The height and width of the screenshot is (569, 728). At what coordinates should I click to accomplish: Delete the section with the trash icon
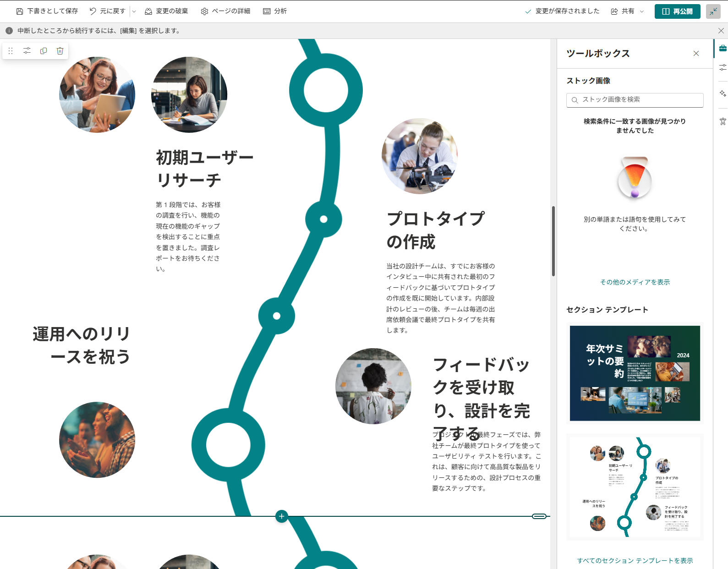(60, 51)
